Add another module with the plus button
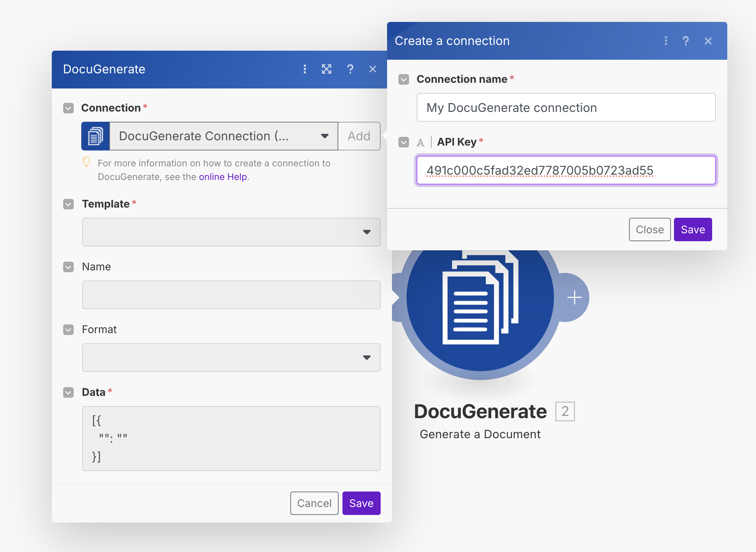The height and width of the screenshot is (552, 756). [x=574, y=298]
